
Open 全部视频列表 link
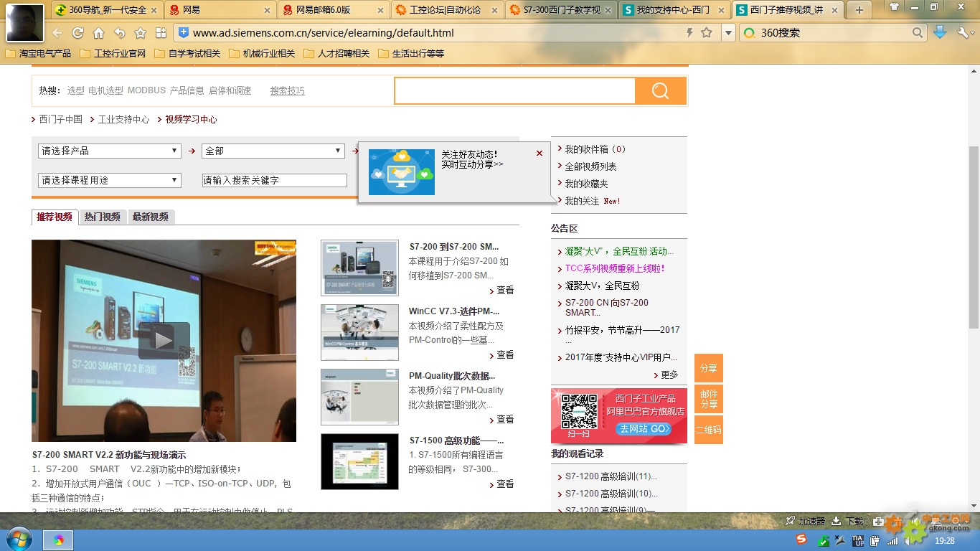(590, 166)
